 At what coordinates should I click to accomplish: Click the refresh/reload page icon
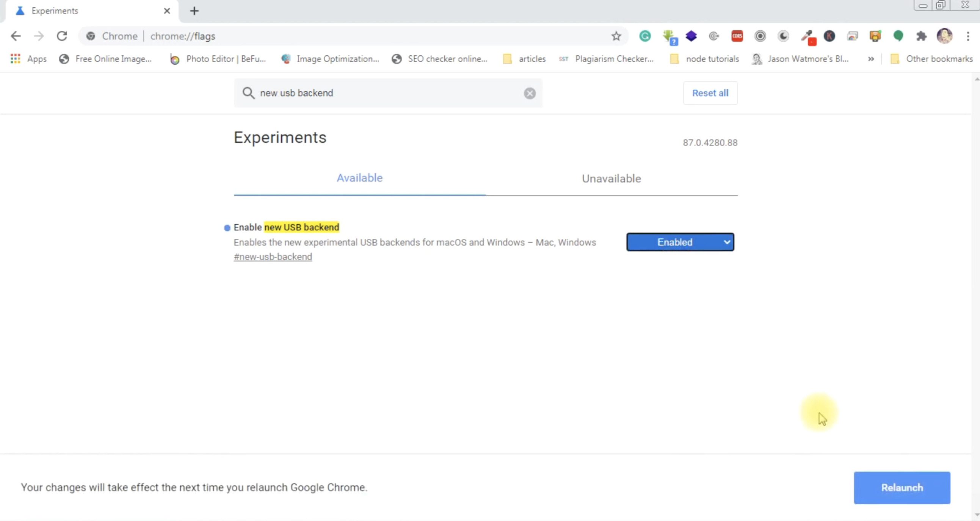tap(61, 36)
